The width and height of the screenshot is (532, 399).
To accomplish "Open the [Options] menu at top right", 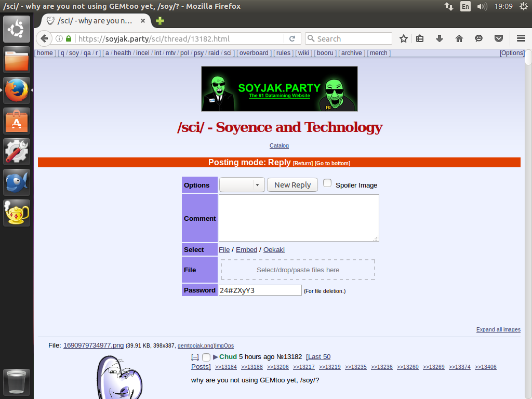I will [x=512, y=53].
